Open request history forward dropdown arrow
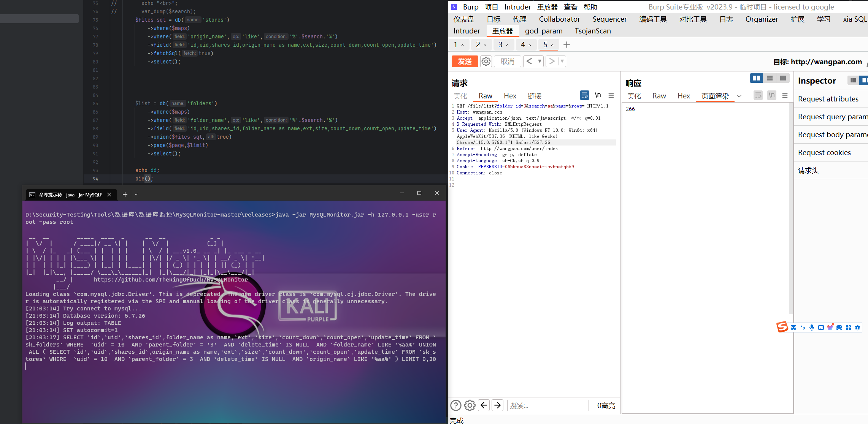Viewport: 868px width, 424px height. [x=562, y=61]
